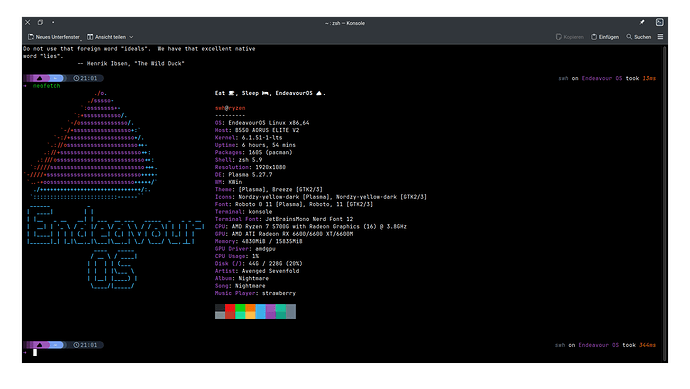Click the 'Terminal Font: JetBrainsMono Nerd Font 12' line
This screenshot has width=690, height=389.
click(x=284, y=219)
